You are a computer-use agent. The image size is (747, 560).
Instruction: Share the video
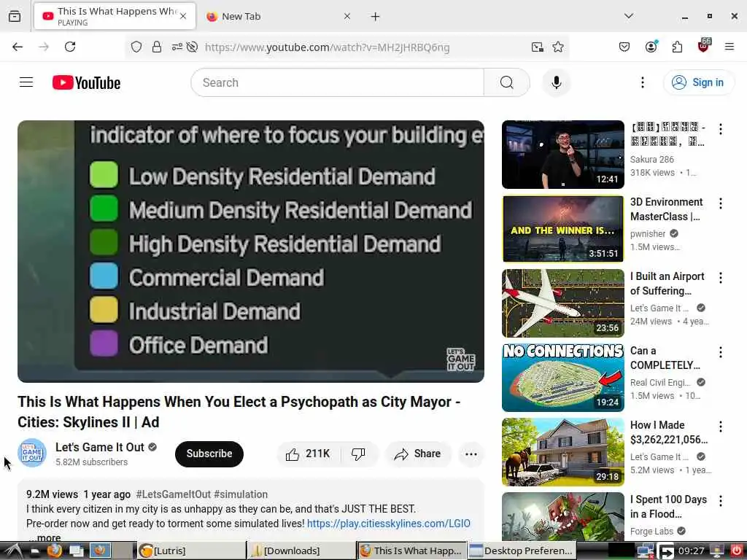417,454
